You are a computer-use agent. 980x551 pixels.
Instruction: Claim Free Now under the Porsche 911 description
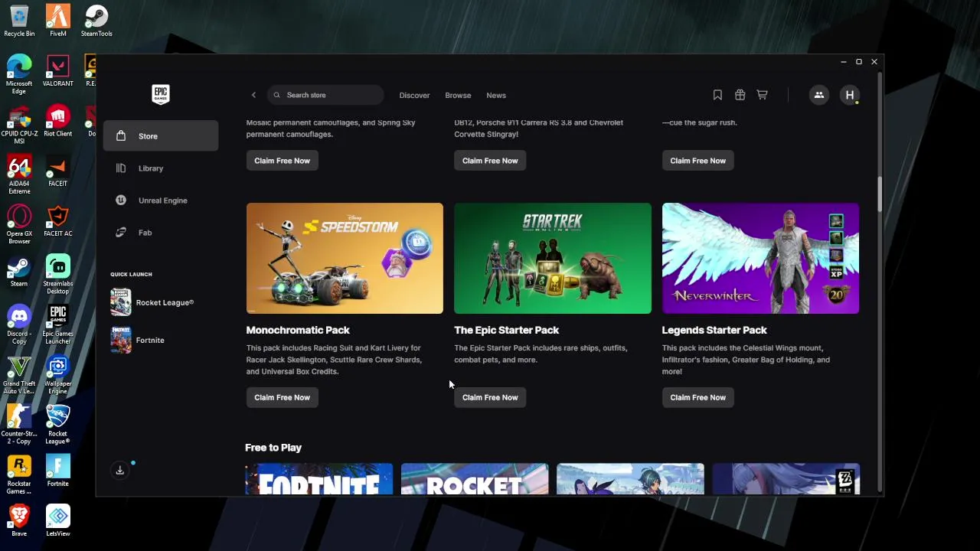(490, 161)
